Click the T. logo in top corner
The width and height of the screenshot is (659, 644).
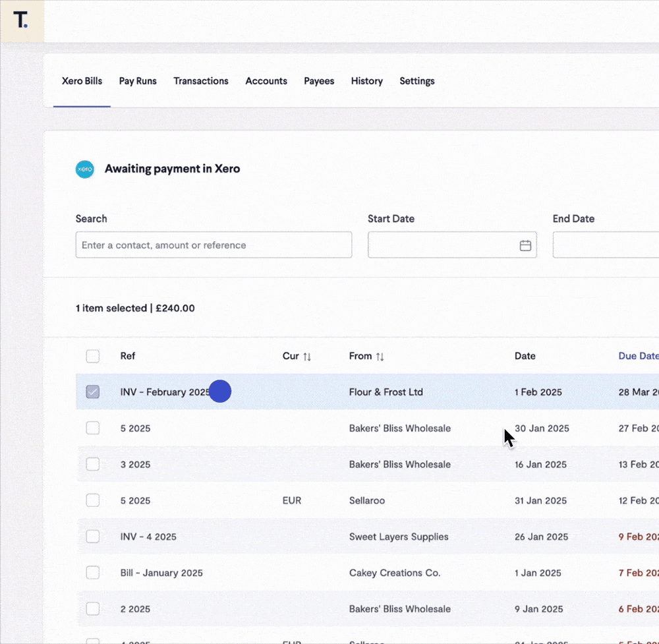click(x=21, y=20)
